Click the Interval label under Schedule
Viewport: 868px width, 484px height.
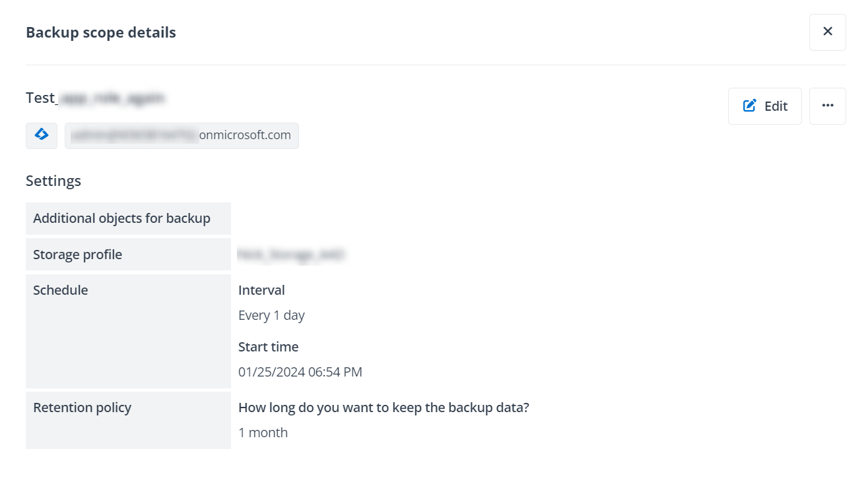(261, 290)
